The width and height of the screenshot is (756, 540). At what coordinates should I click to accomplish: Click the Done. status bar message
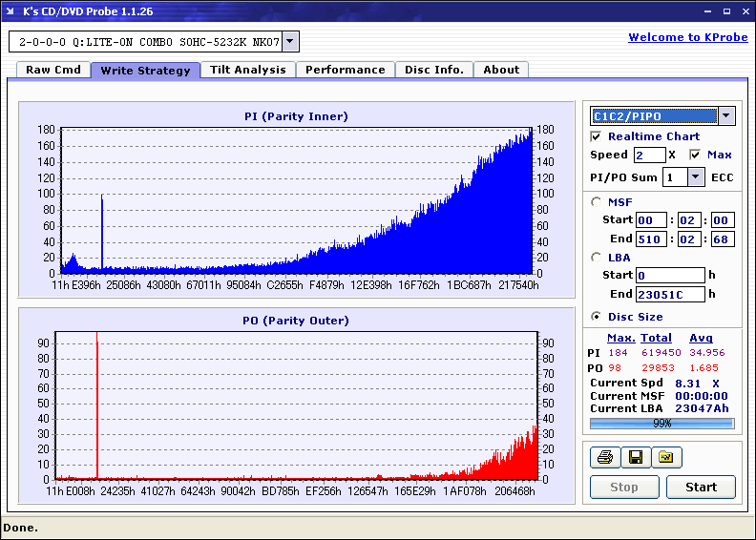click(x=20, y=528)
